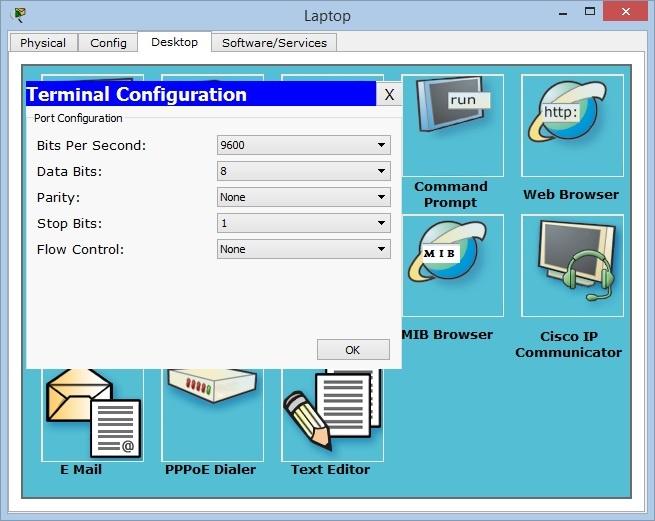
Task: Click the Stop Bits label
Action: tap(69, 224)
